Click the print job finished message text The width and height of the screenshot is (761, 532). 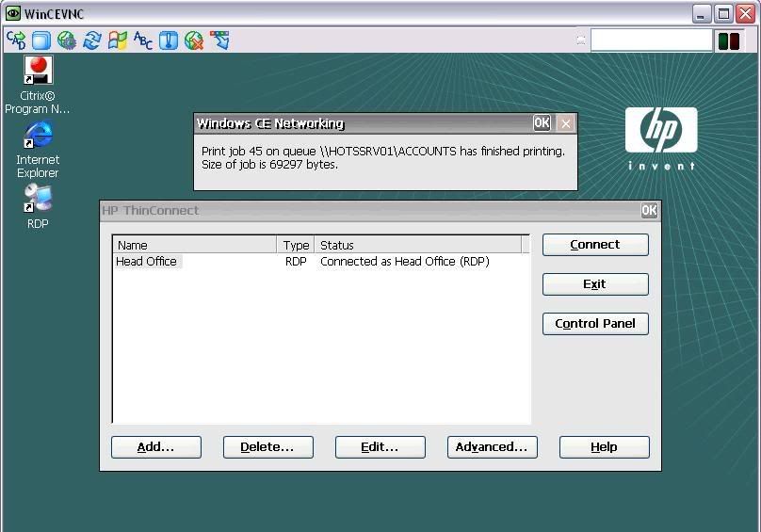[x=383, y=158]
